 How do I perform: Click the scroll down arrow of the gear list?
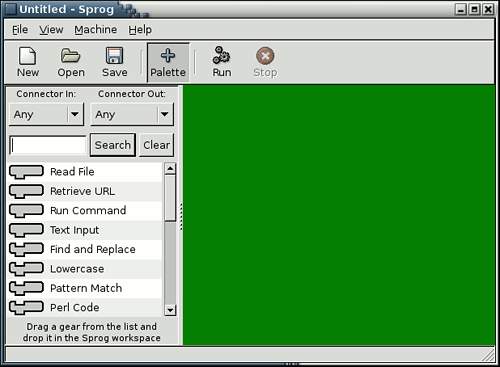click(x=170, y=310)
